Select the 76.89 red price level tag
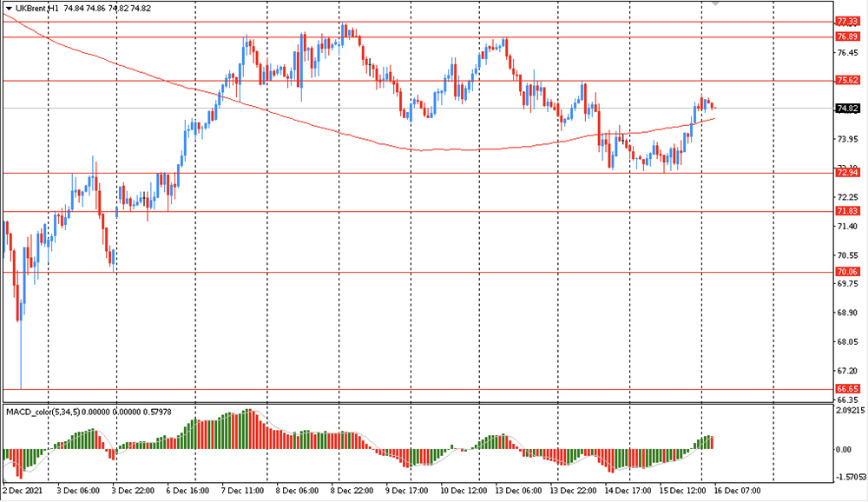This screenshot has width=868, height=502. coord(847,37)
